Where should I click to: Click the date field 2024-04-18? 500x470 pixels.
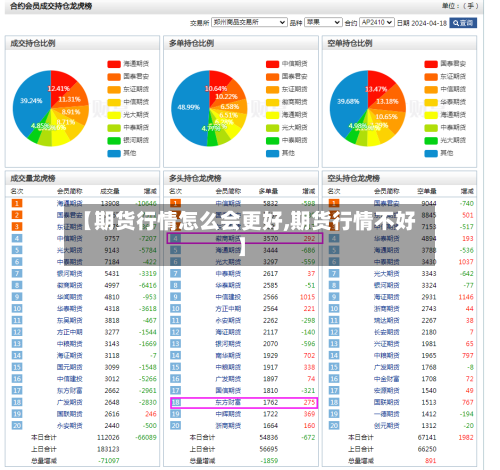(429, 23)
